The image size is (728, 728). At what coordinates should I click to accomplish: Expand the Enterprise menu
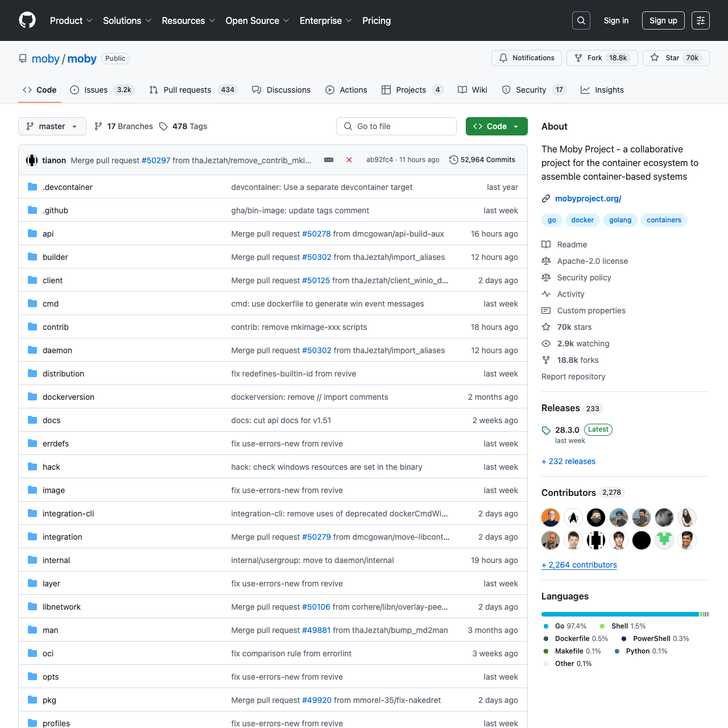326,20
